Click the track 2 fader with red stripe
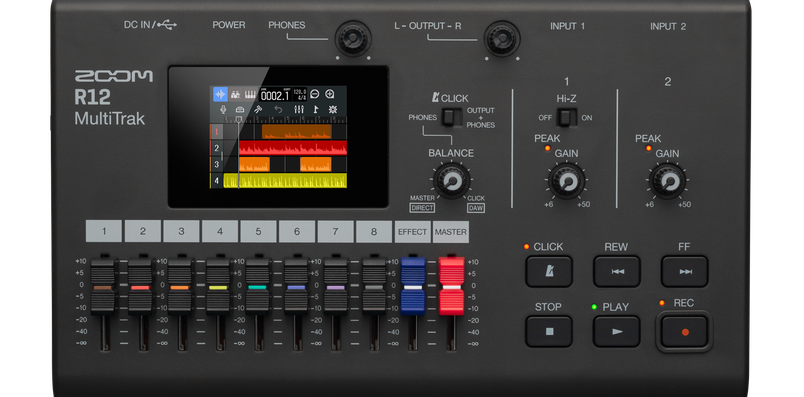Screen dimensions: 804x397 141,286
